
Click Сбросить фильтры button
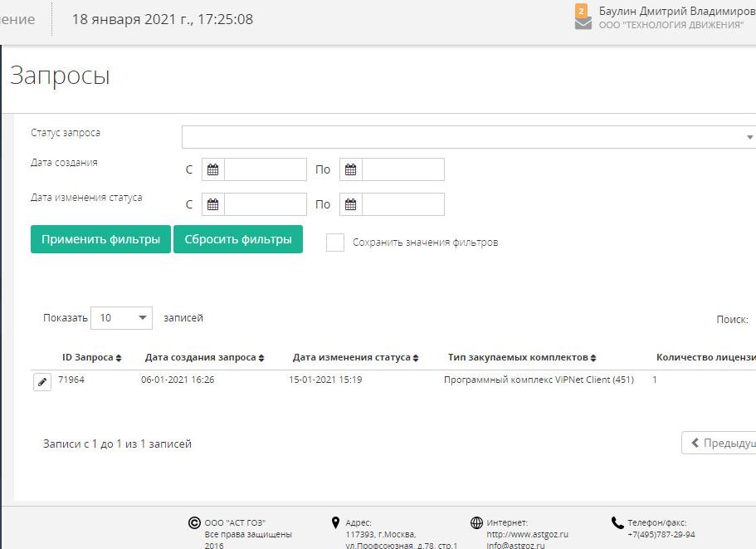(238, 239)
